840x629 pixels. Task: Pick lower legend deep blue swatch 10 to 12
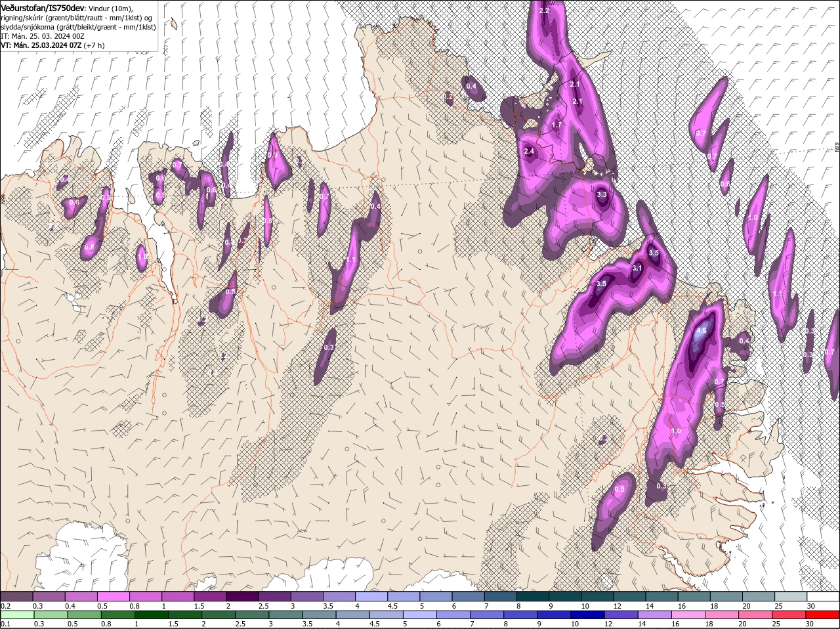587,615
